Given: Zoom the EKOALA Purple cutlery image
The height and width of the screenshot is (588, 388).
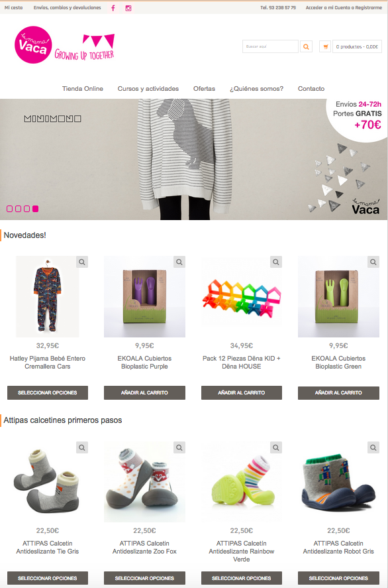Looking at the screenshot, I should coord(179,262).
